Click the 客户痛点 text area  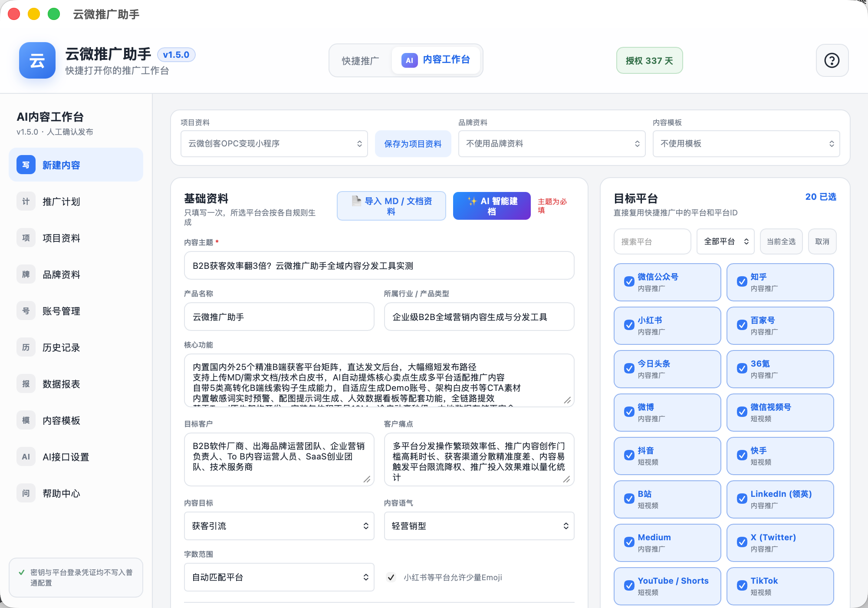point(479,459)
